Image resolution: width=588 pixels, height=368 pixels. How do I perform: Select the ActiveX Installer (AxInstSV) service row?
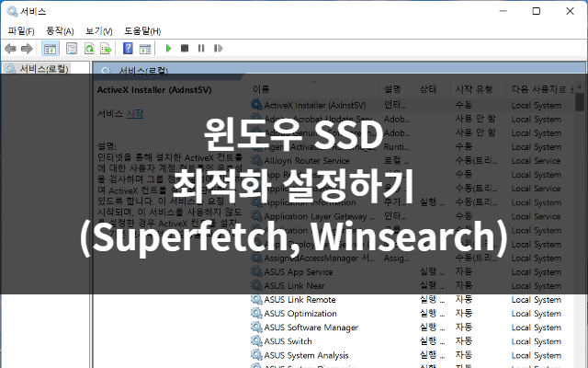(x=412, y=105)
